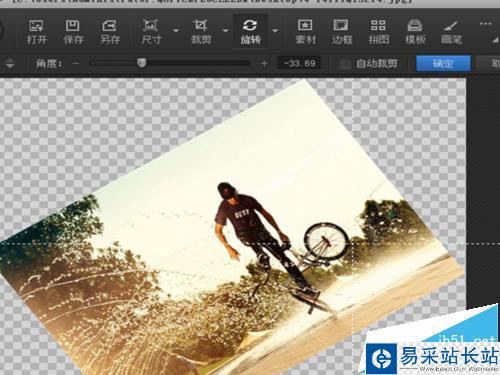500x375 pixels.
Task: Enable the 自动裁剪 auto-crop checkbox
Action: click(344, 64)
